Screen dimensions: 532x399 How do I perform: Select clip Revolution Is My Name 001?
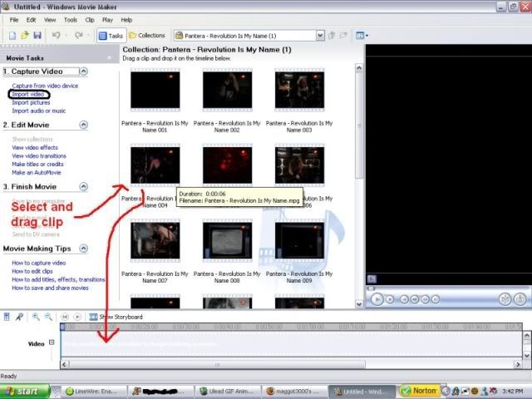point(155,90)
